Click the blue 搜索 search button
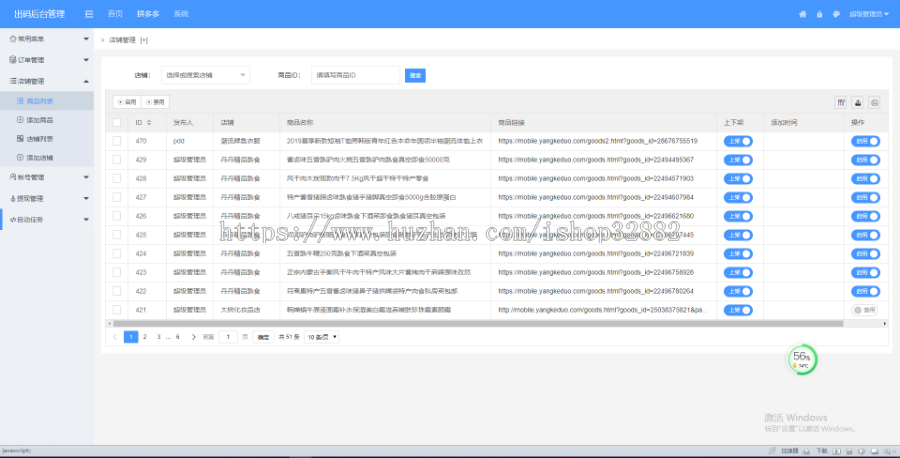This screenshot has height=458, width=900. coord(415,76)
